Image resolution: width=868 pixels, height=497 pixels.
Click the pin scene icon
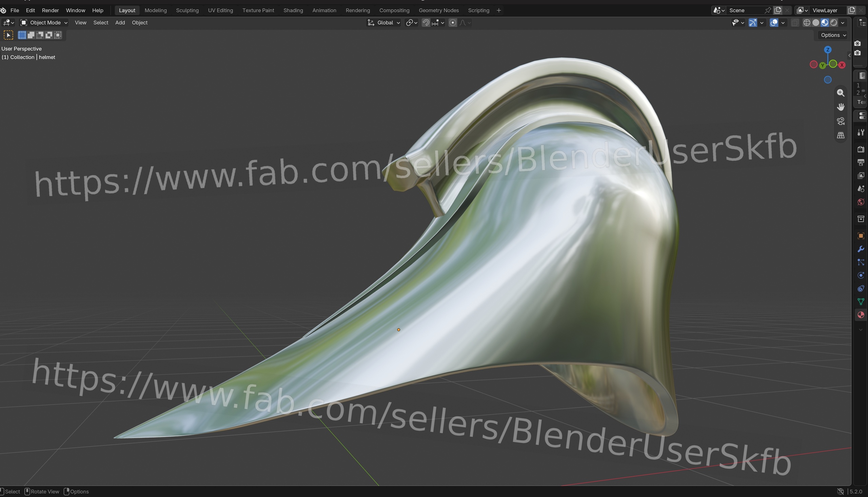click(768, 10)
